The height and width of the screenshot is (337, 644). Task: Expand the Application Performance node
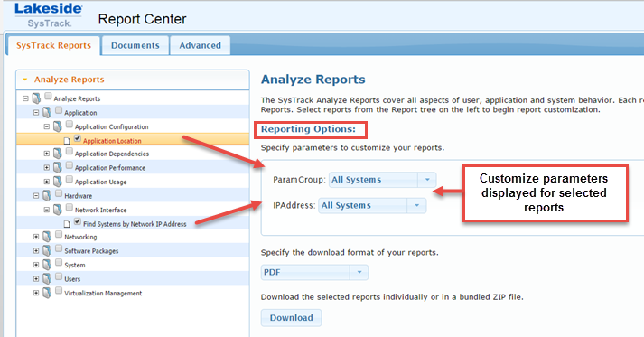point(47,168)
